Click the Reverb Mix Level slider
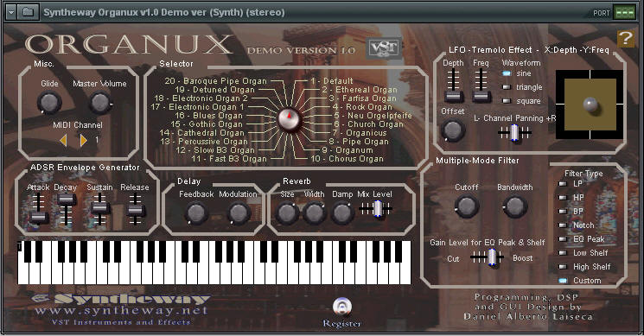This screenshot has height=336, width=644. 377,209
